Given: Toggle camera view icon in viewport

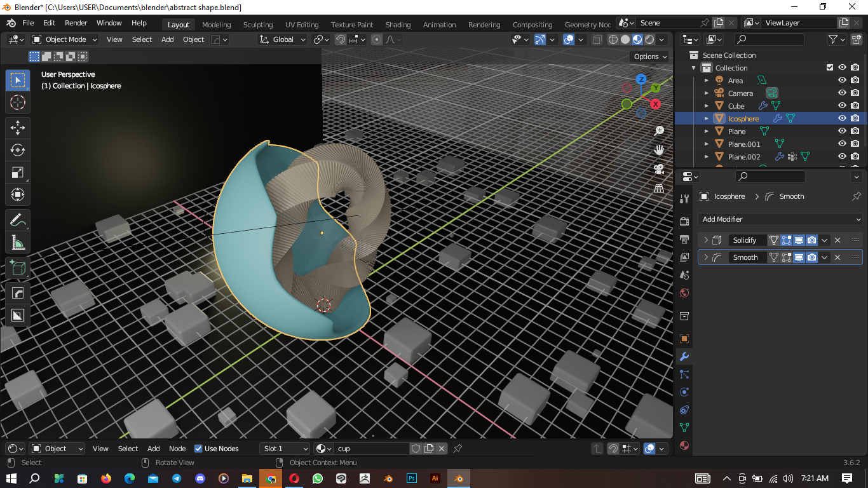Looking at the screenshot, I should tap(659, 169).
